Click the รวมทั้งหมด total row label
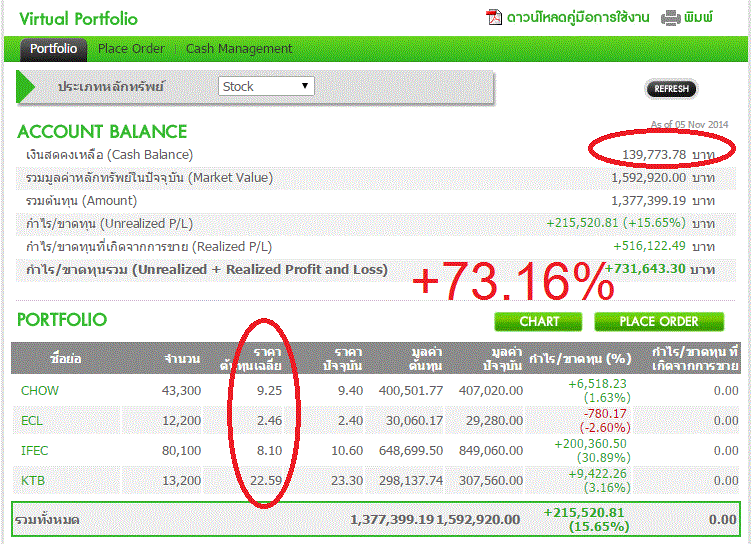755x556 pixels. [x=47, y=520]
